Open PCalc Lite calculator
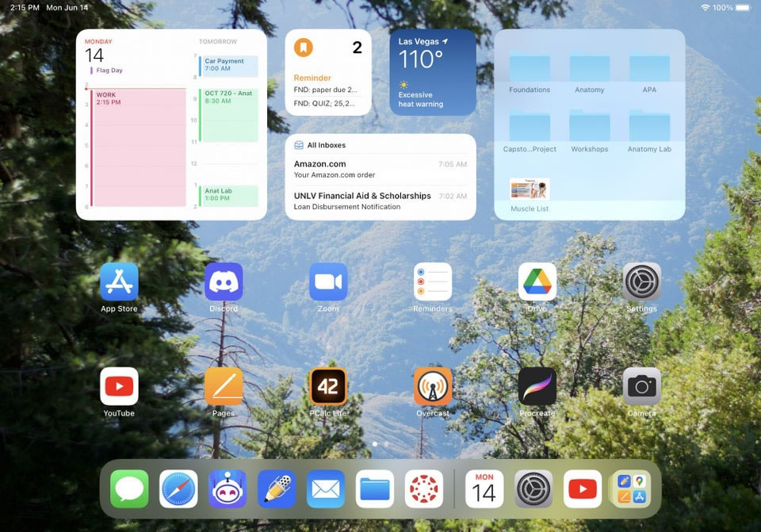Viewport: 761px width, 532px height. tap(328, 387)
